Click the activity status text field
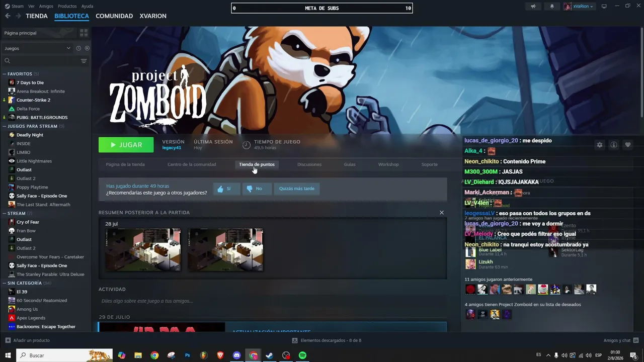 point(272,301)
